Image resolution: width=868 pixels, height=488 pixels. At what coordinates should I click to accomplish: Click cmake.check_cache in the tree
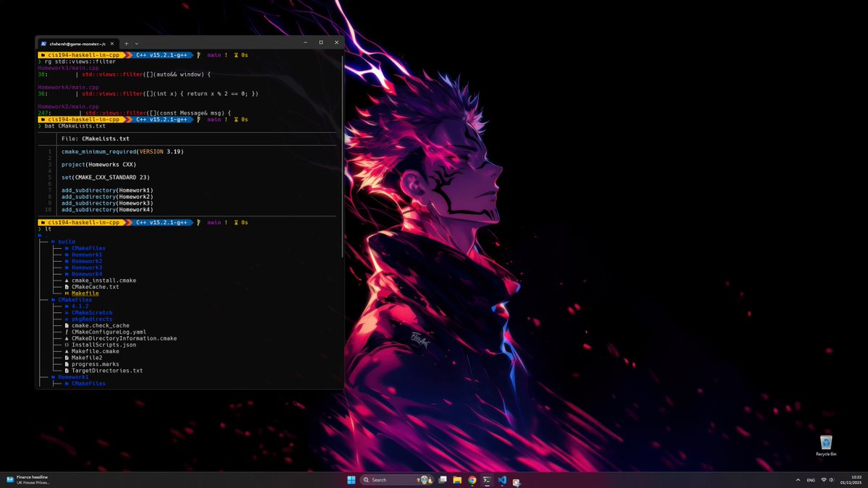pos(101,325)
